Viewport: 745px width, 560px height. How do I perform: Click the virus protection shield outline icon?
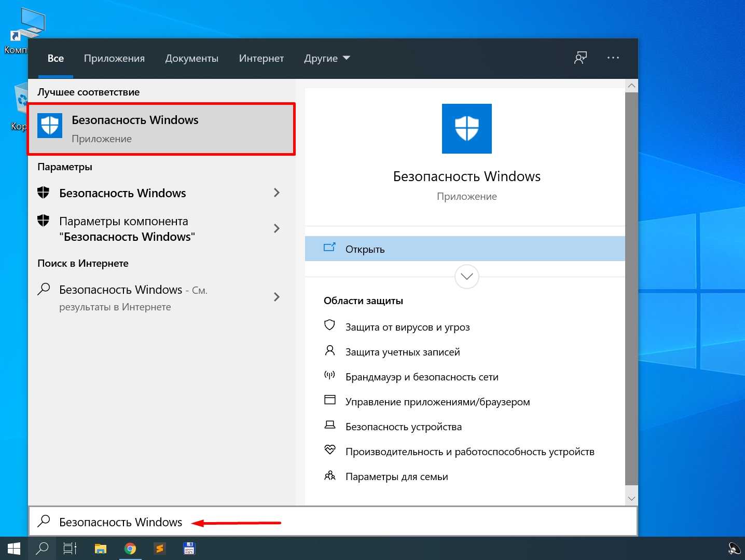coord(329,325)
